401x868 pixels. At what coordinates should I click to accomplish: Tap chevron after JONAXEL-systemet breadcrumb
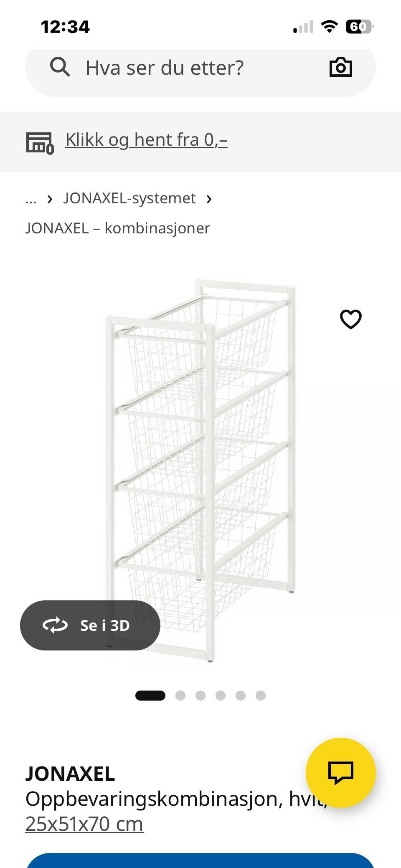pyautogui.click(x=209, y=199)
